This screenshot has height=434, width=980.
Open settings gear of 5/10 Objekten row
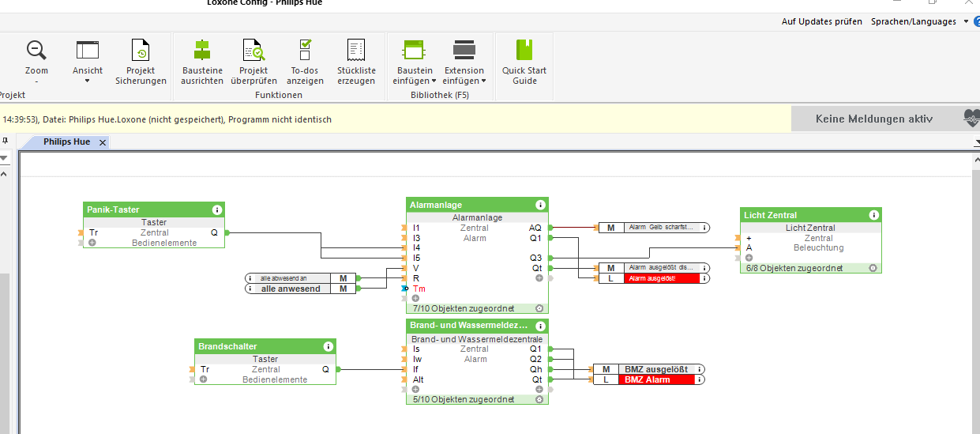coord(539,399)
